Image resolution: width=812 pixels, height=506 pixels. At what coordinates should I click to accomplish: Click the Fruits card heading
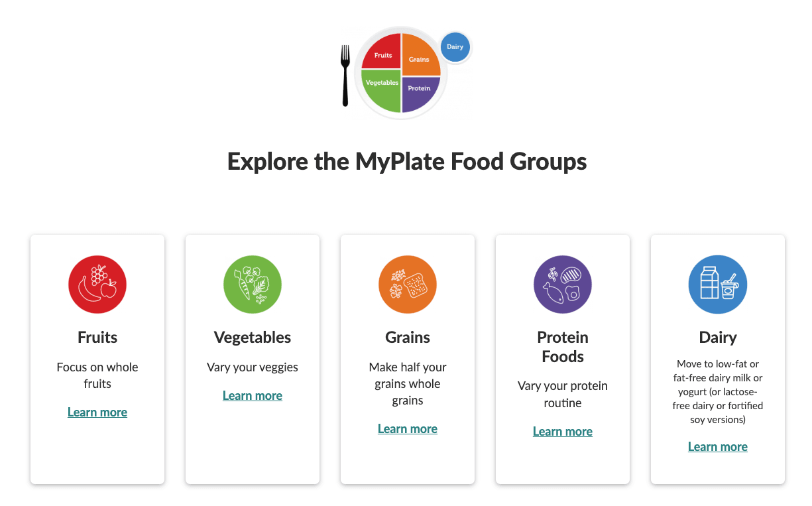point(97,338)
